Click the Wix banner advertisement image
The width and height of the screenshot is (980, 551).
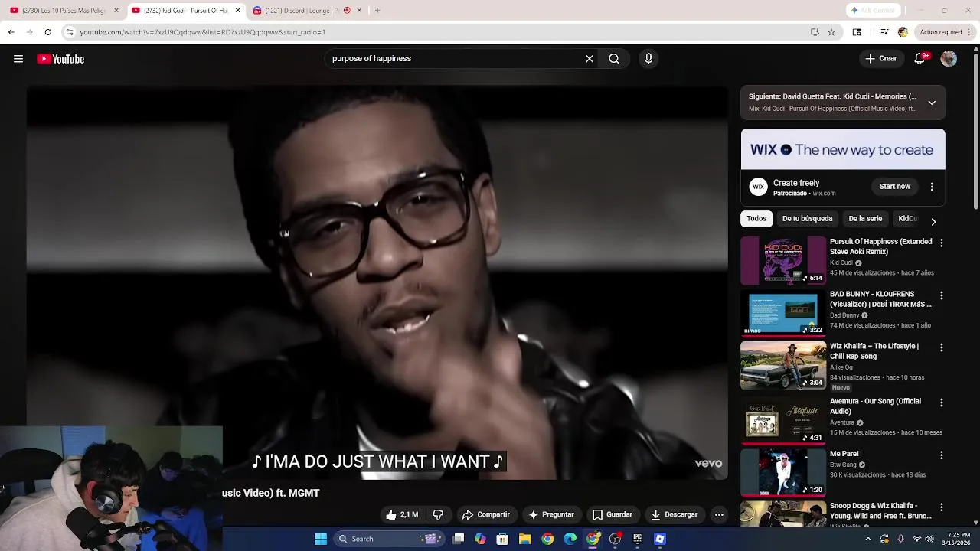coord(843,149)
